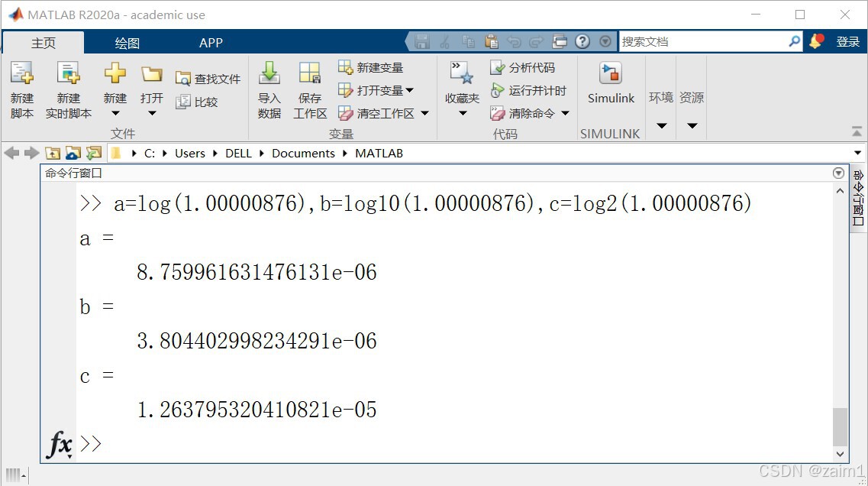Click Users in the path bar

190,153
